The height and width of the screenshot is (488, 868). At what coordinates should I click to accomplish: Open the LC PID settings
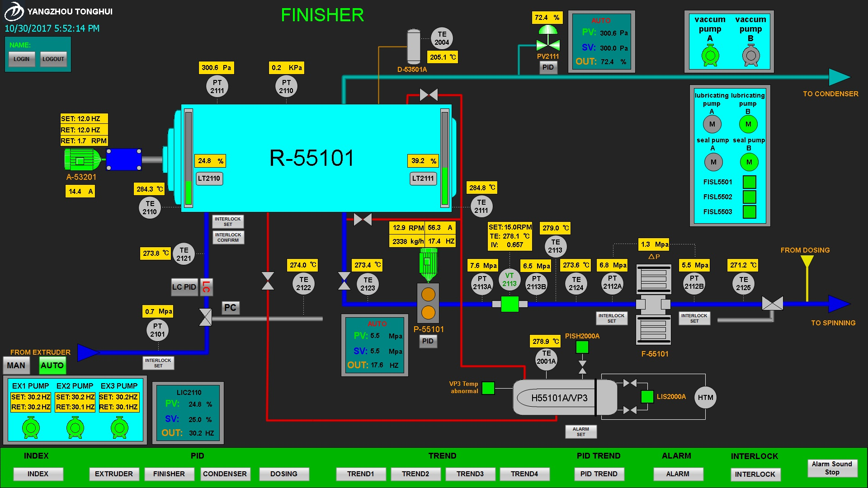[184, 287]
